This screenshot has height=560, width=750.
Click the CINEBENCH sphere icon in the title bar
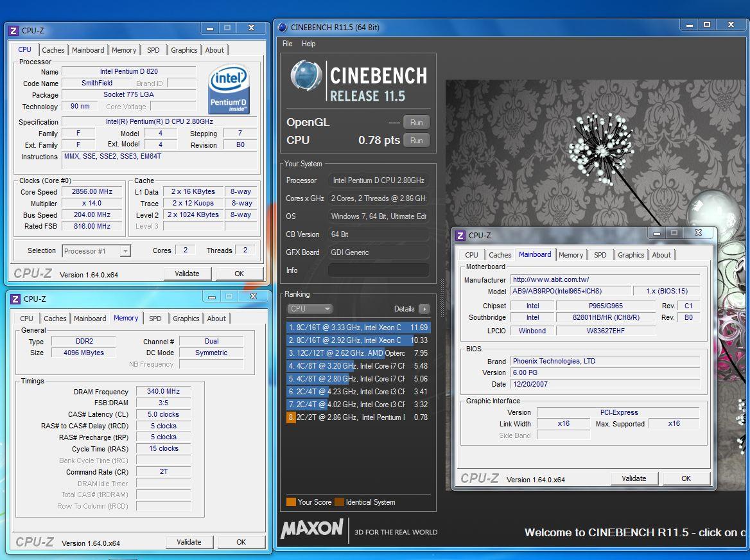click(283, 27)
